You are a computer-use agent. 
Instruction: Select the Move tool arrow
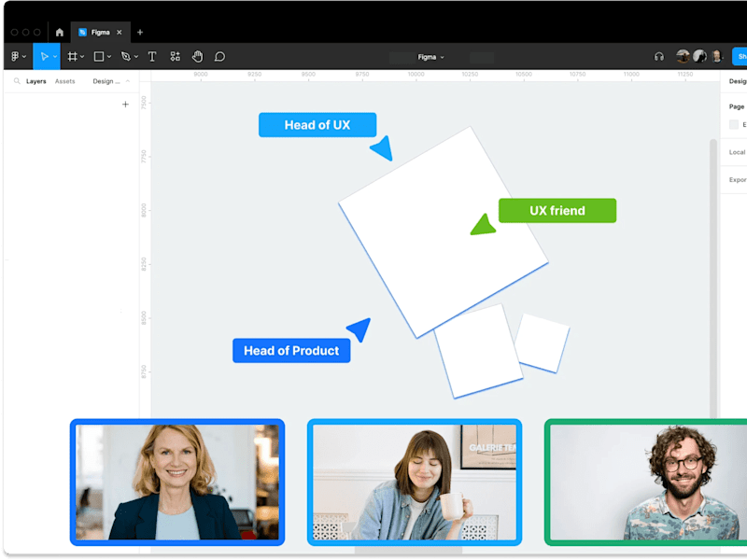point(44,57)
